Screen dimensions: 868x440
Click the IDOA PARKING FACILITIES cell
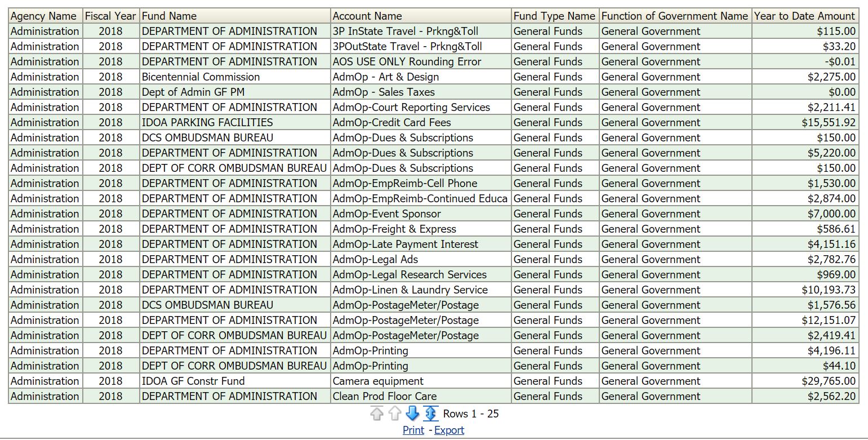tap(235, 122)
